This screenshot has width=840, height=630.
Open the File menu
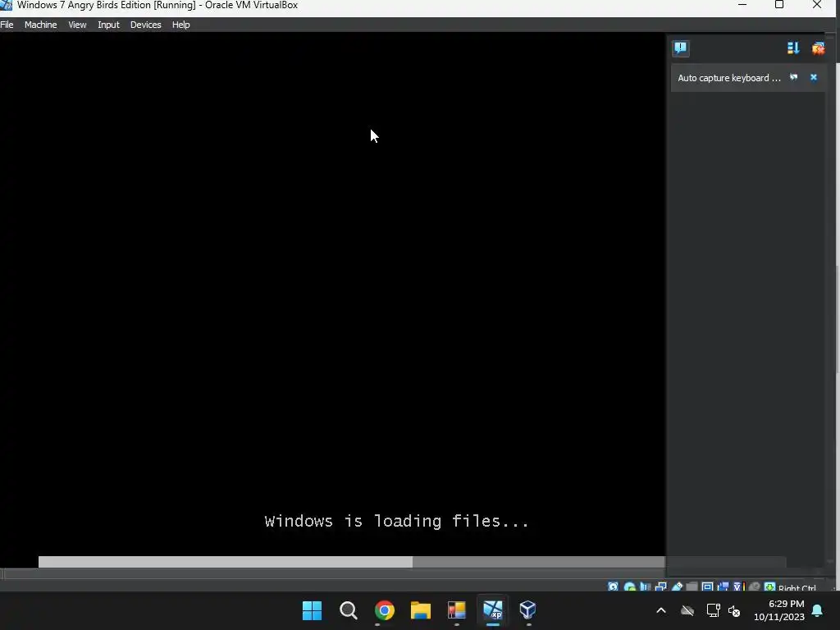coord(7,25)
